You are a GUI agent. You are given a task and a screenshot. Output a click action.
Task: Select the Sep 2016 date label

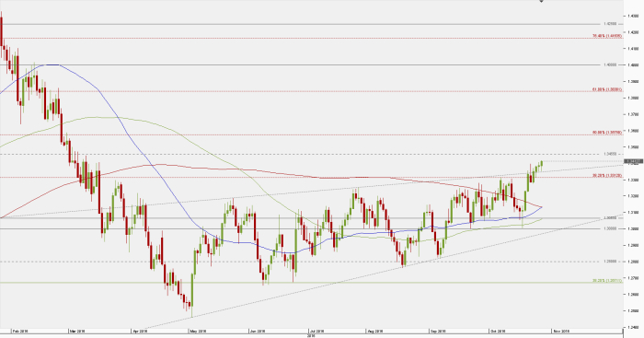click(x=438, y=331)
